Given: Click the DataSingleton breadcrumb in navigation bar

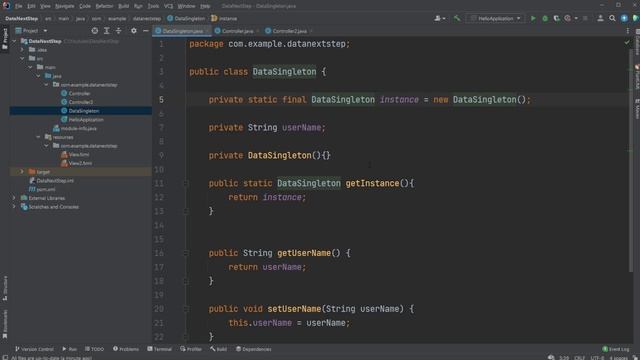Looking at the screenshot, I should coord(186,18).
